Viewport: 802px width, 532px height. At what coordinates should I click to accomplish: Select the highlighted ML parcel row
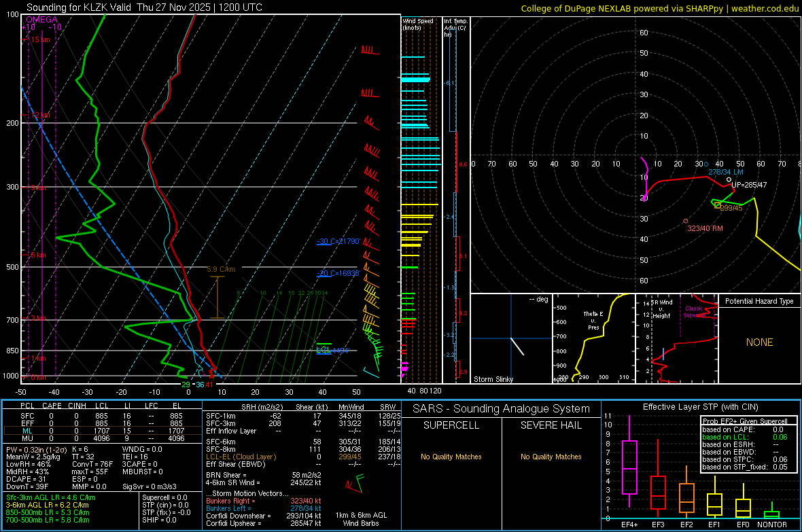click(103, 431)
